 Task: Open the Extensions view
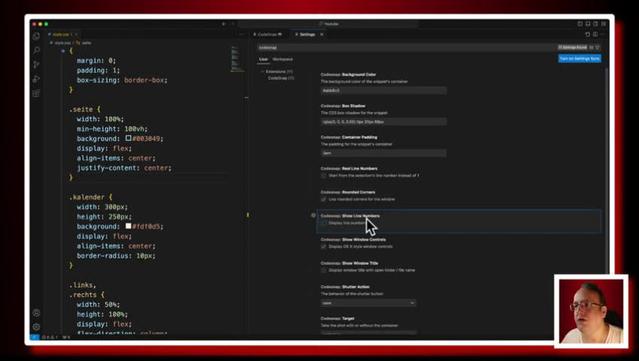click(36, 93)
